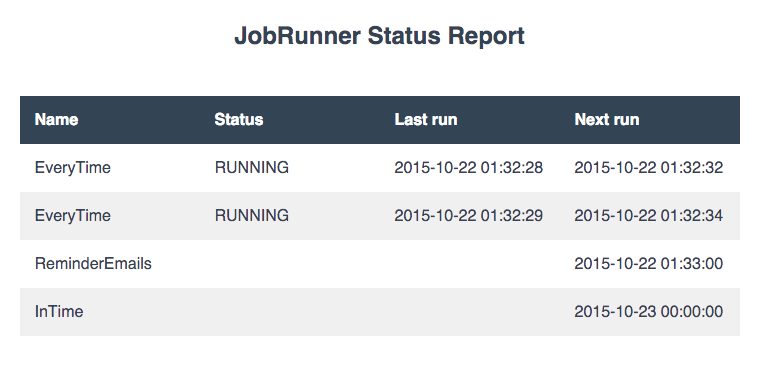Select second EveryTime job name
Image resolution: width=760 pixels, height=376 pixels.
coord(73,216)
